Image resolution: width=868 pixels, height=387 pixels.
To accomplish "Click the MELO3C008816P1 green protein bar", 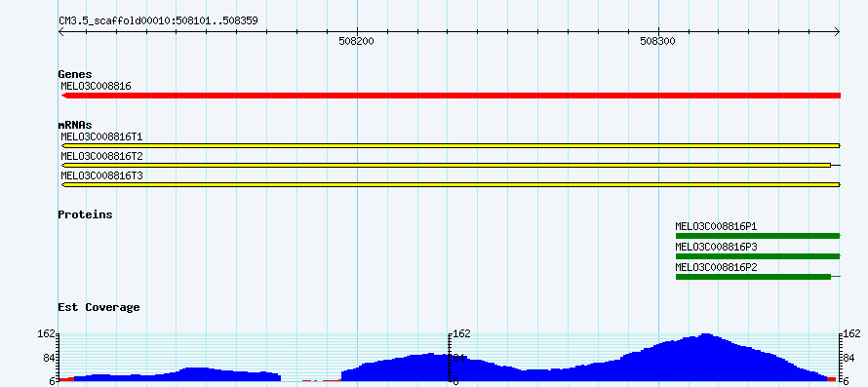I will pos(758,236).
